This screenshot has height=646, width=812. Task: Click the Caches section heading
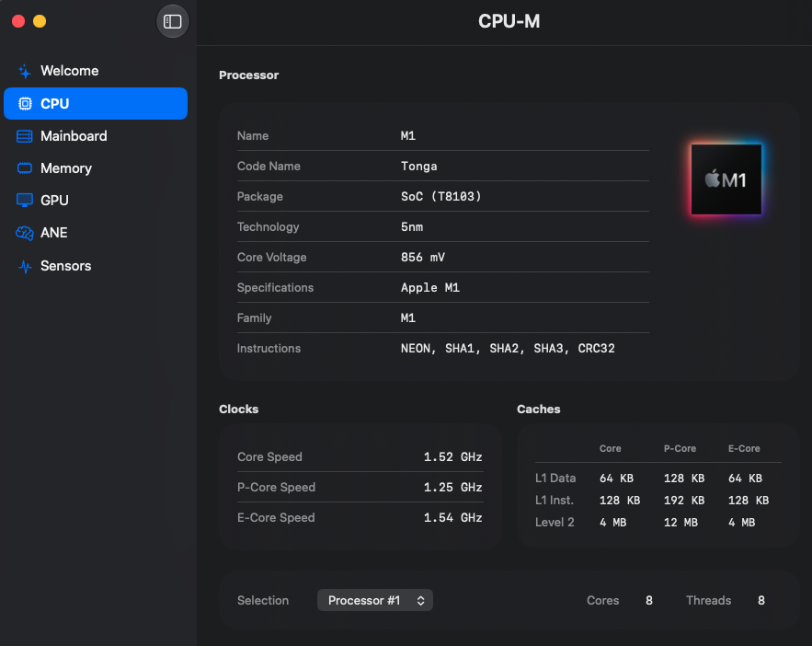click(x=539, y=410)
